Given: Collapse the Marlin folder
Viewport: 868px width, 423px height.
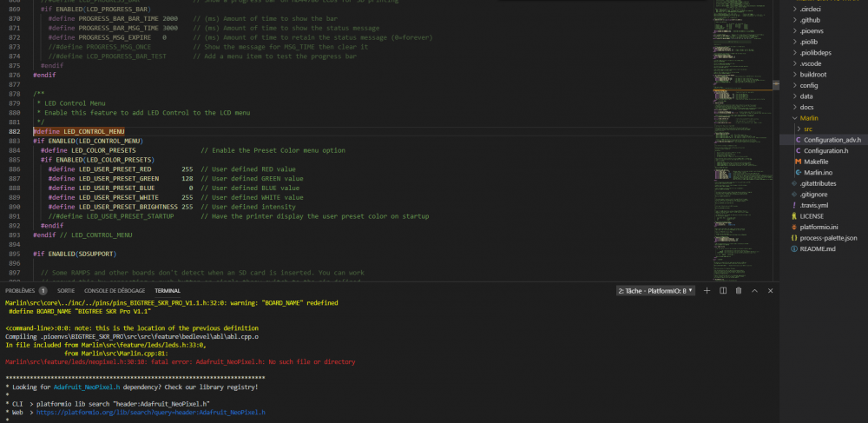Looking at the screenshot, I should point(810,117).
